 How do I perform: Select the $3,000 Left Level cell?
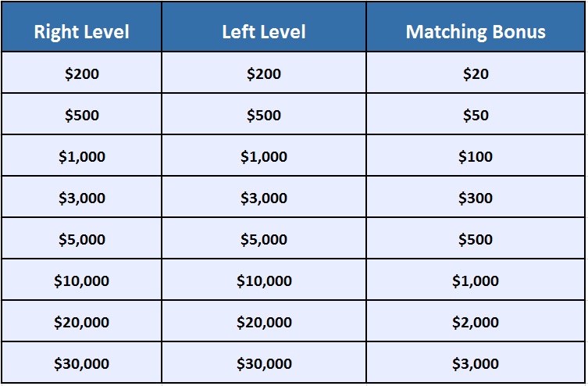tap(264, 197)
